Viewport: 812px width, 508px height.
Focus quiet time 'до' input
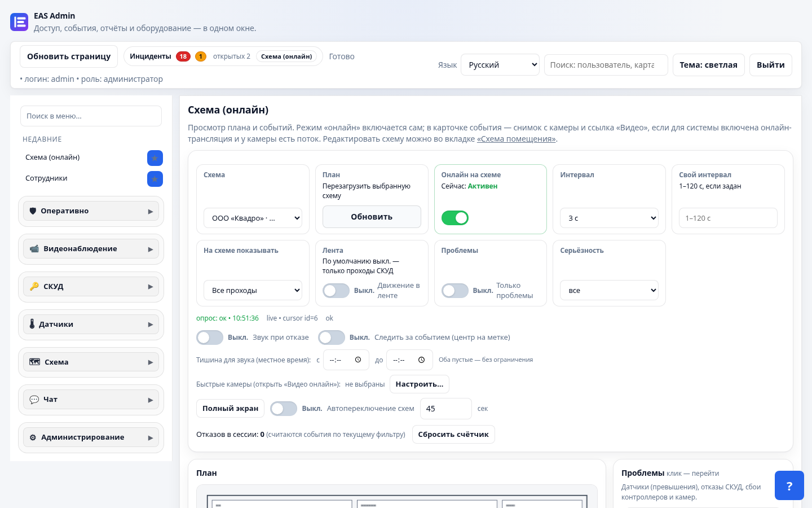click(409, 360)
